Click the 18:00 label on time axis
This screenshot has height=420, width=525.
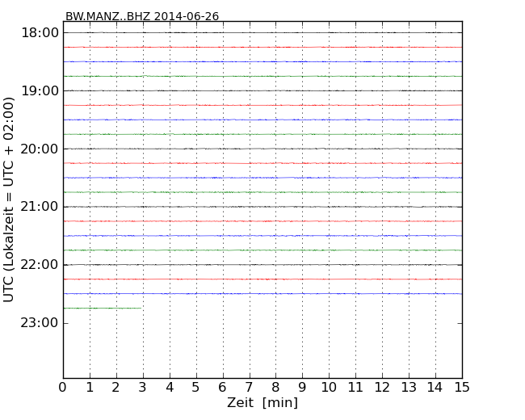pos(40,33)
